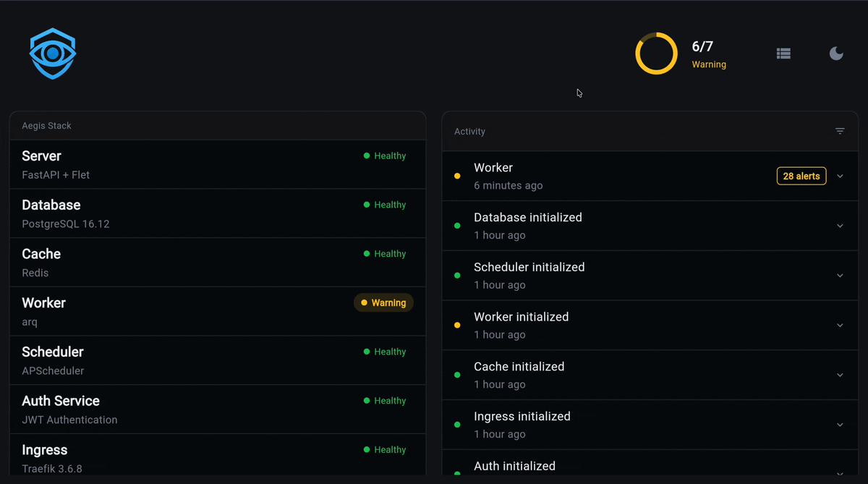Click the yellow status dot beside Worker activity
The image size is (868, 484).
click(457, 176)
